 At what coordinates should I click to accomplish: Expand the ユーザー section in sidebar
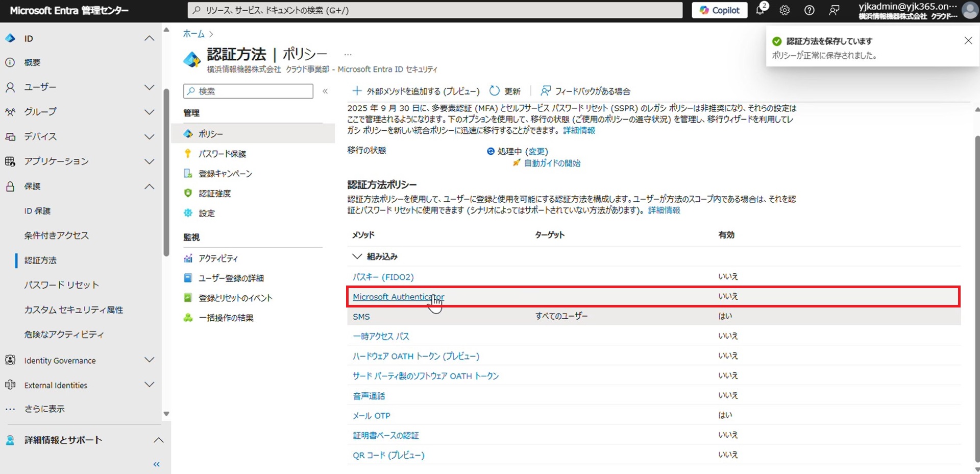(149, 87)
